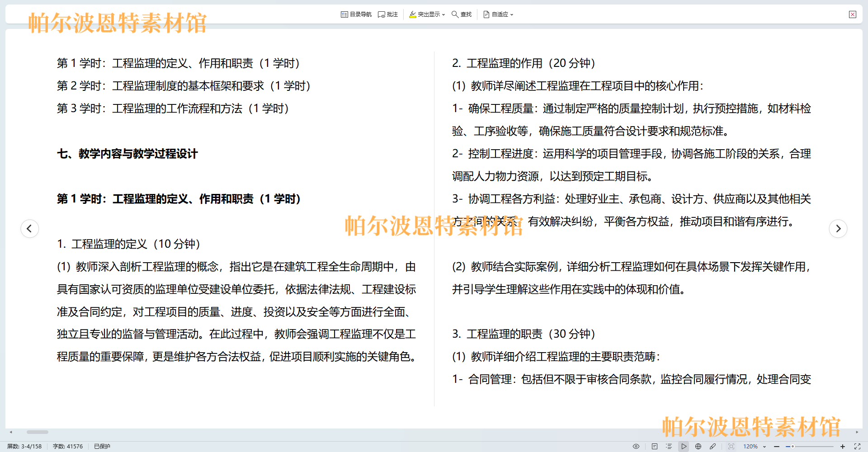Zoom in with the plus button
Image resolution: width=868 pixels, height=452 pixels.
[843, 446]
